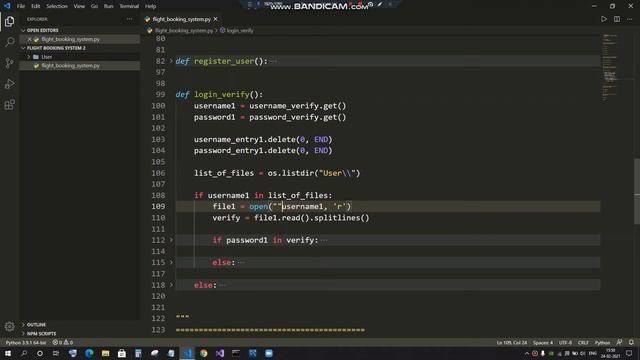Open the Source Control view
640x360 pixels.
[9, 63]
